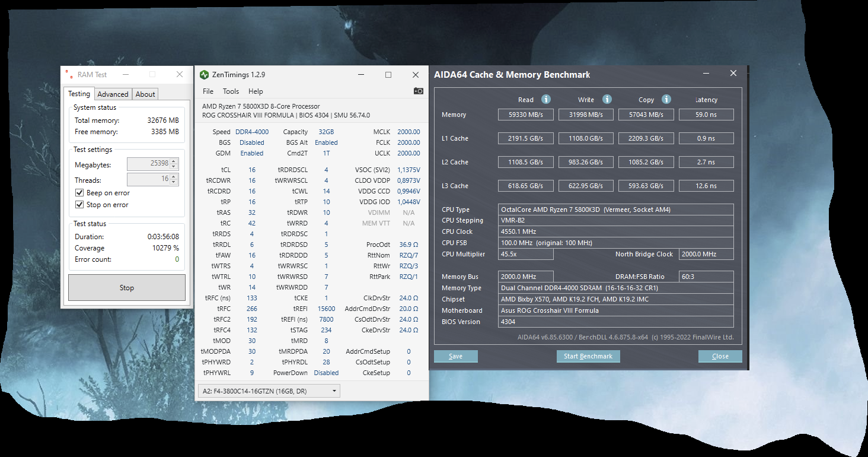
Task: Click the Motherboard field in AIDA64
Action: [x=616, y=310]
